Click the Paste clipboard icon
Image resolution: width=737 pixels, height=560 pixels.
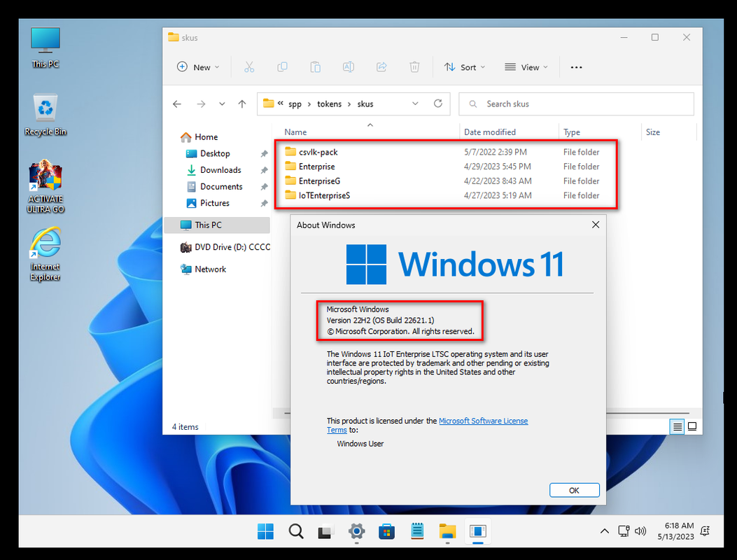[316, 67]
